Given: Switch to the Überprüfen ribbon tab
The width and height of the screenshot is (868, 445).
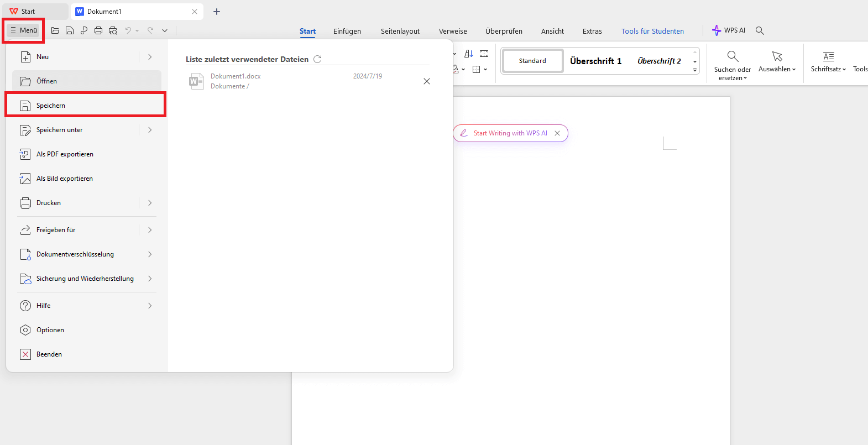Looking at the screenshot, I should pos(504,31).
